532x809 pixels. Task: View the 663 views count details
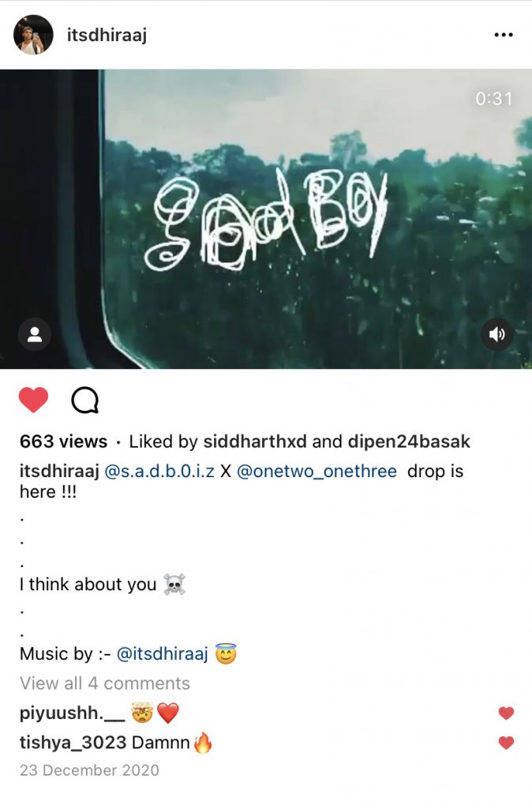click(63, 442)
